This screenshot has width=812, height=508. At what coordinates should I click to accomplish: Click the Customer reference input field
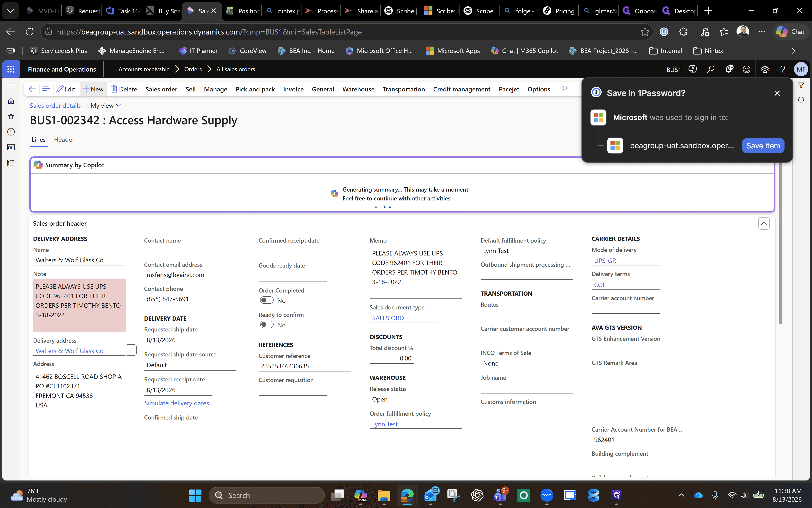coord(305,366)
